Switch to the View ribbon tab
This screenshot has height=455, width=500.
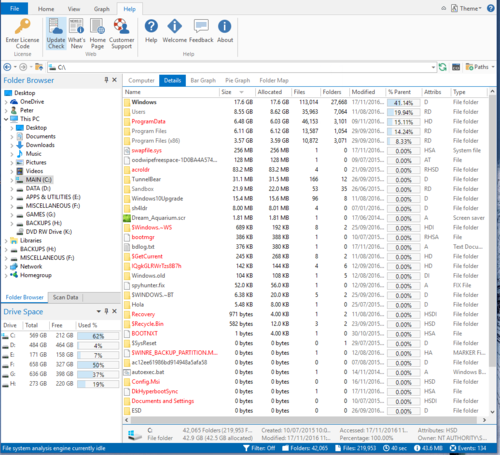pyautogui.click(x=74, y=9)
